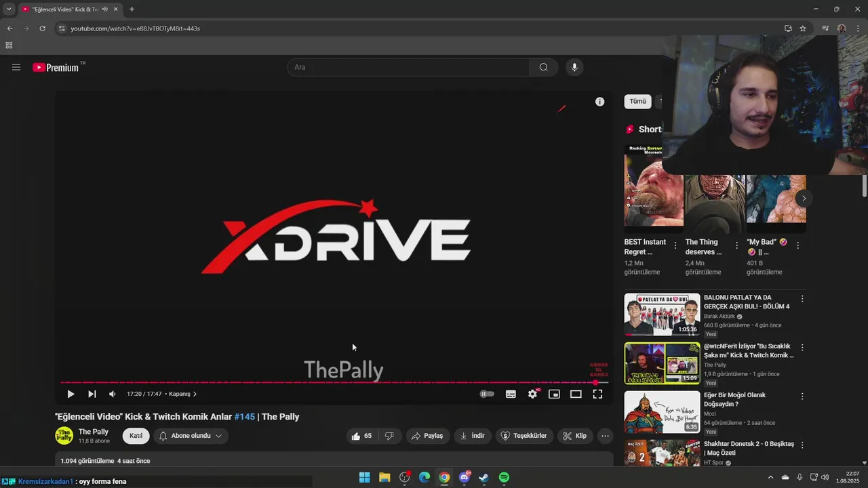Image resolution: width=868 pixels, height=488 pixels.
Task: Click into the Ara search field
Action: (x=409, y=67)
